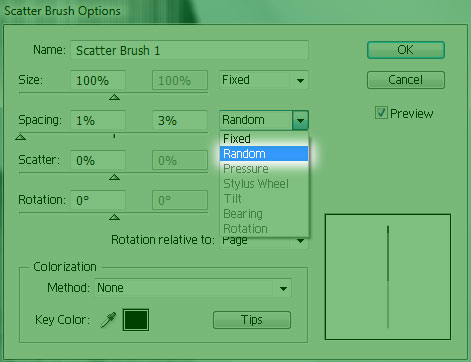
Task: Toggle the Preview checkbox
Action: pos(381,113)
